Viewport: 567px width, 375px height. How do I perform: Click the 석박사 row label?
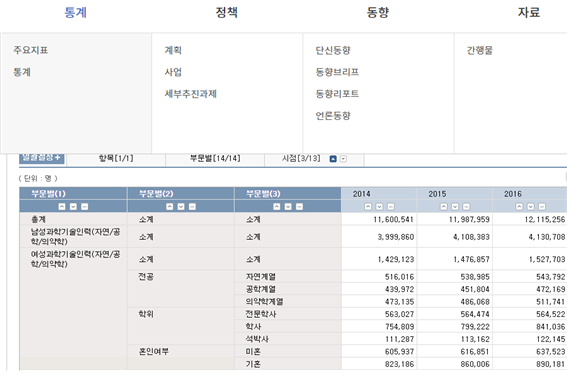tap(257, 339)
